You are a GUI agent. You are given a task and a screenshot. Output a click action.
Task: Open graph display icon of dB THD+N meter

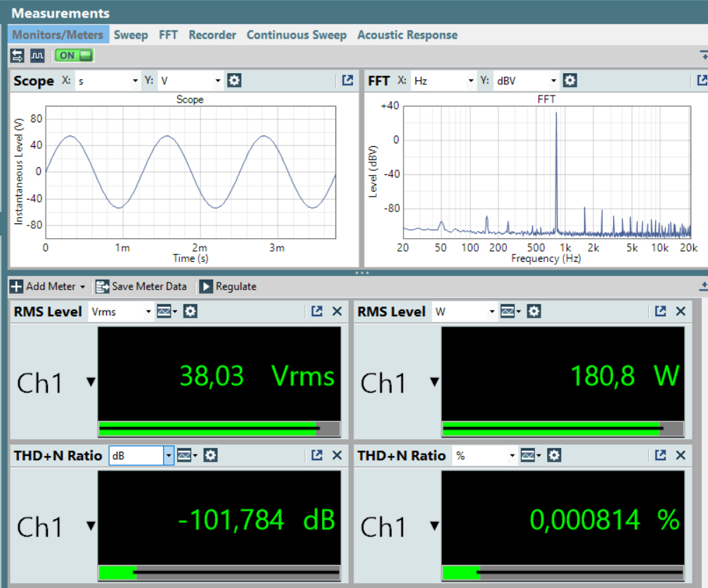[x=184, y=456]
